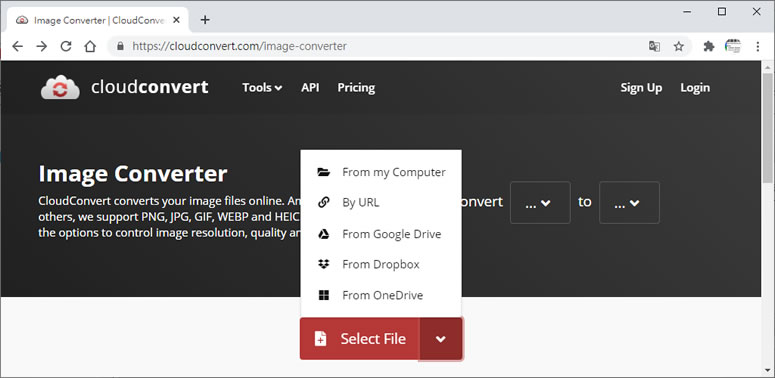Image resolution: width=775 pixels, height=378 pixels.
Task: Open the Chrome three-dot menu
Action: point(758,46)
